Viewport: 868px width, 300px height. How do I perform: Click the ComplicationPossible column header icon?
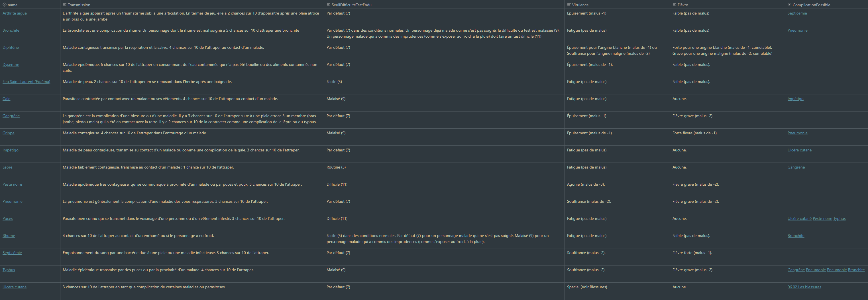click(x=789, y=5)
